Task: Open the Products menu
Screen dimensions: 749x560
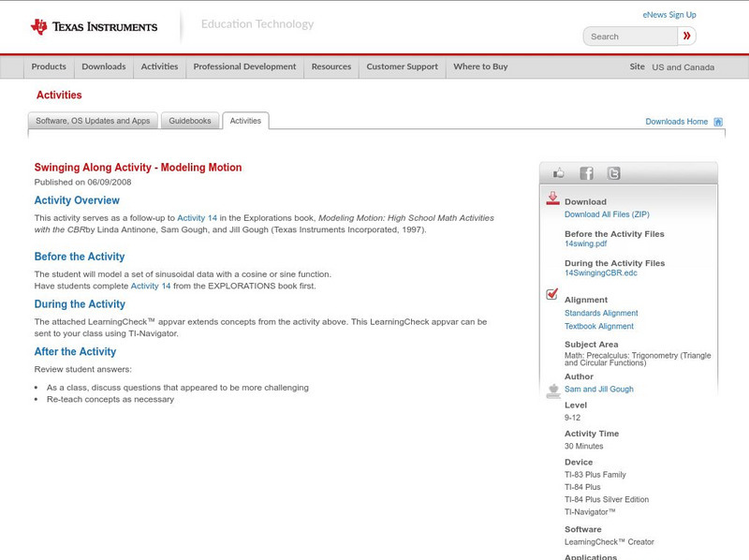Action: tap(49, 66)
